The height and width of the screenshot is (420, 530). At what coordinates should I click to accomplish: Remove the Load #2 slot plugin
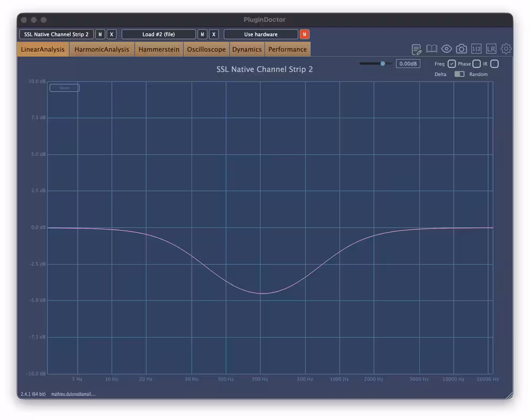[x=214, y=35]
